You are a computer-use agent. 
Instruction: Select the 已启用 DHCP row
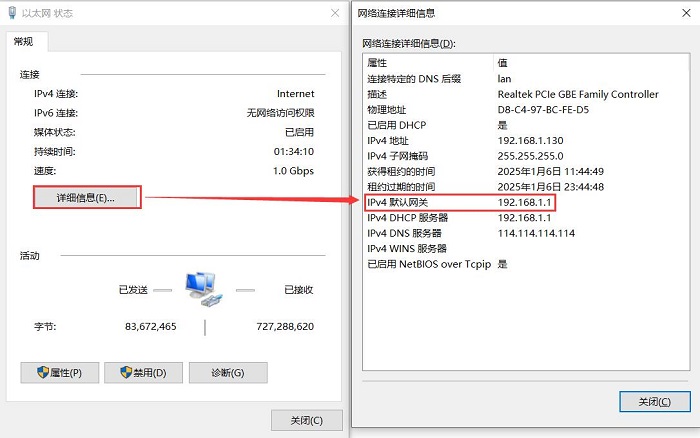pyautogui.click(x=526, y=125)
